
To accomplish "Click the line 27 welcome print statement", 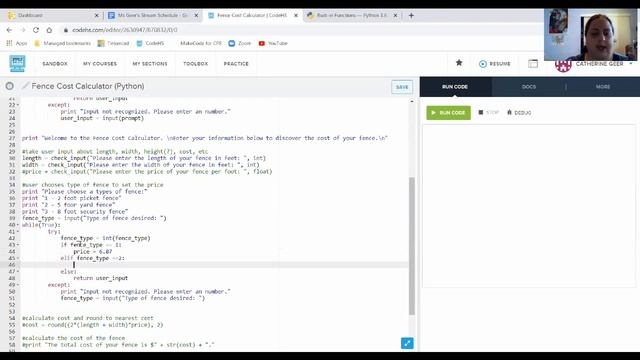I will pos(204,138).
